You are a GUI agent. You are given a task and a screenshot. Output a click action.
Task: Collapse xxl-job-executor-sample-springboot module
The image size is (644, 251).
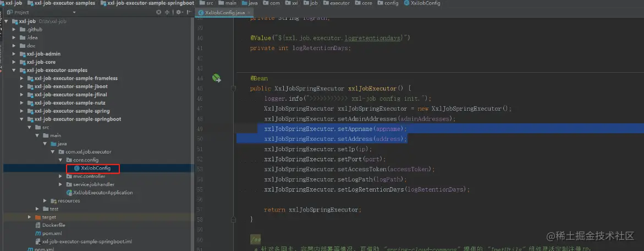[x=22, y=119]
